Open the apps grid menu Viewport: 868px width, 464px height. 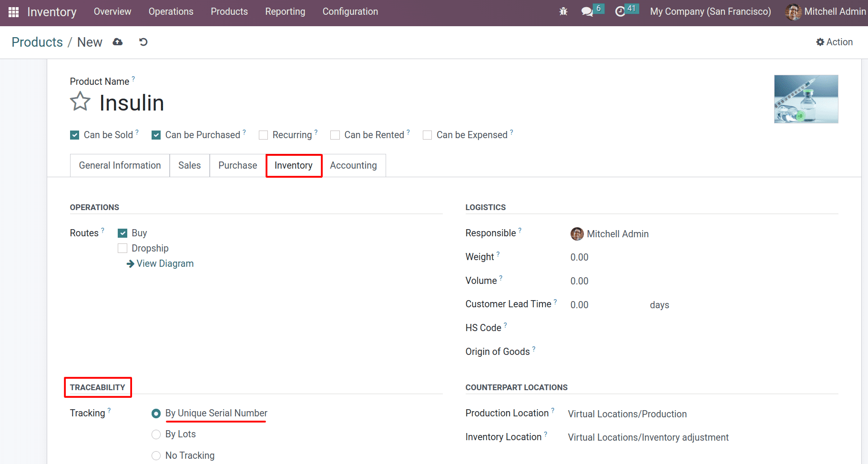pos(13,12)
